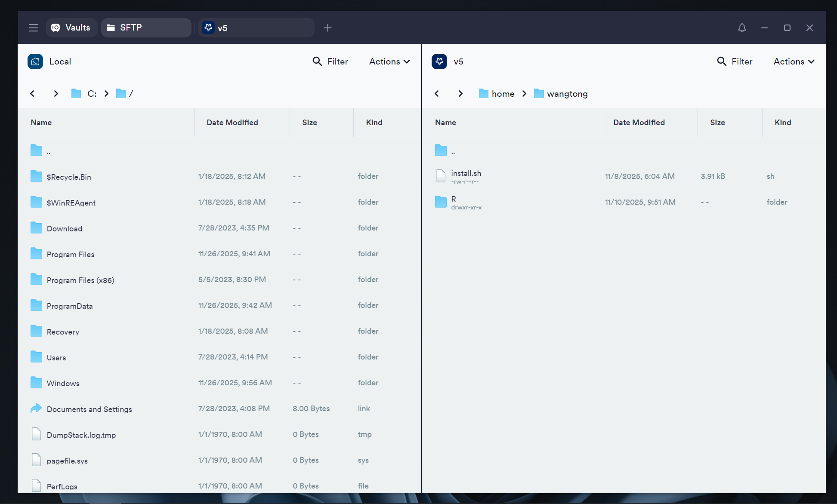
Task: Select the root slash breadcrumb folder
Action: (x=125, y=94)
